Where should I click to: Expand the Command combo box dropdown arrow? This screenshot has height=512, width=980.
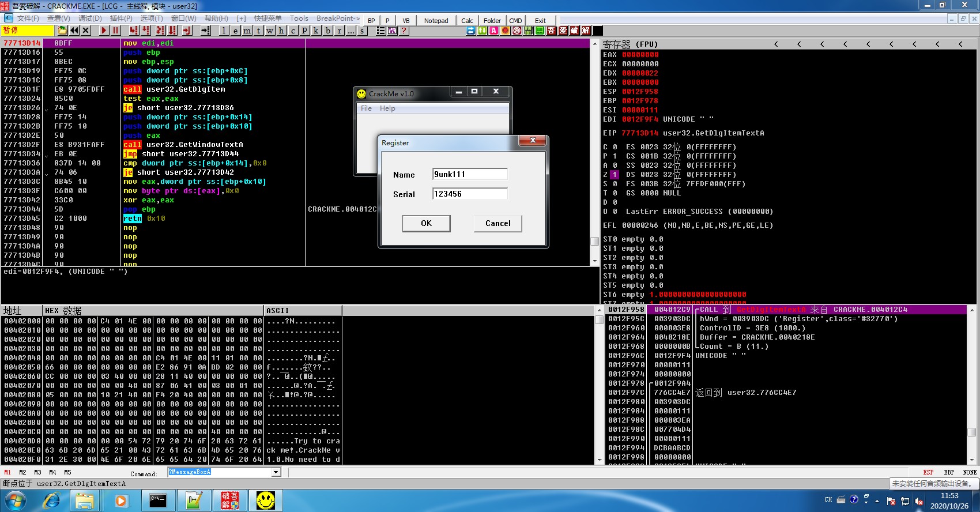click(276, 472)
